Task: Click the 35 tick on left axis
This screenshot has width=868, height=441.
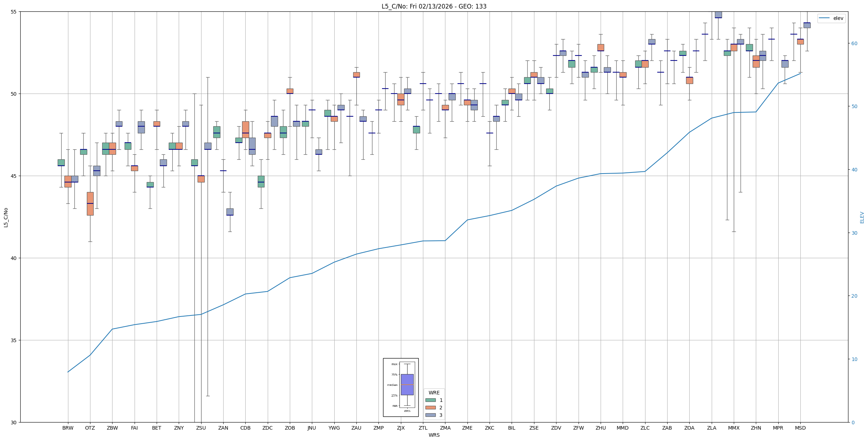Action: (x=14, y=340)
